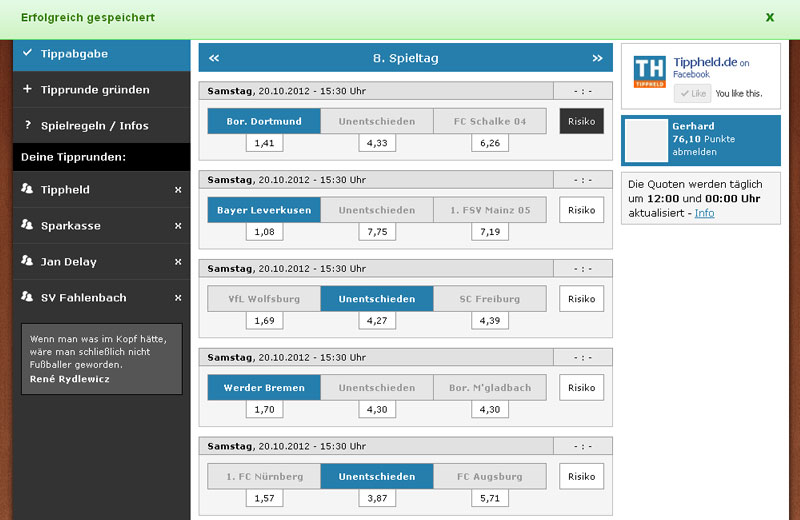
Task: Open Tipprunde gründen menu entry
Action: (102, 89)
